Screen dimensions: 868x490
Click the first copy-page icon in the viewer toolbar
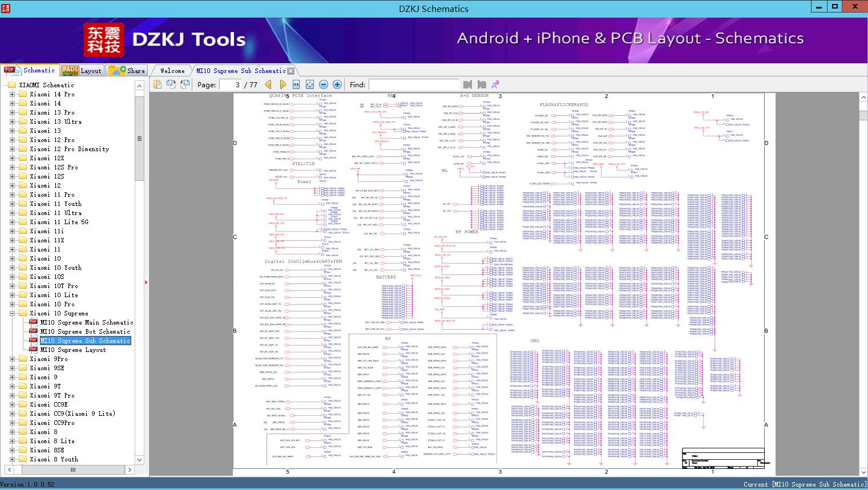coord(158,84)
